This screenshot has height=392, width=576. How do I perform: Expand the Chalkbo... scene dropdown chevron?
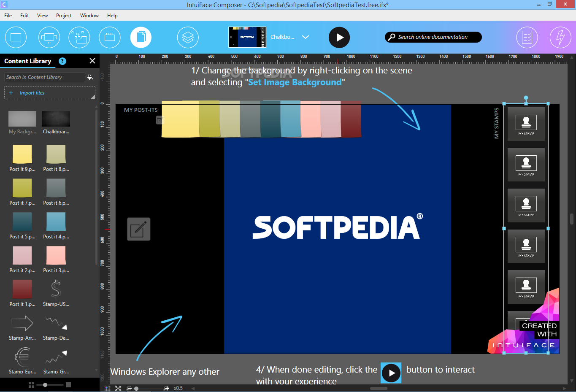tap(306, 37)
